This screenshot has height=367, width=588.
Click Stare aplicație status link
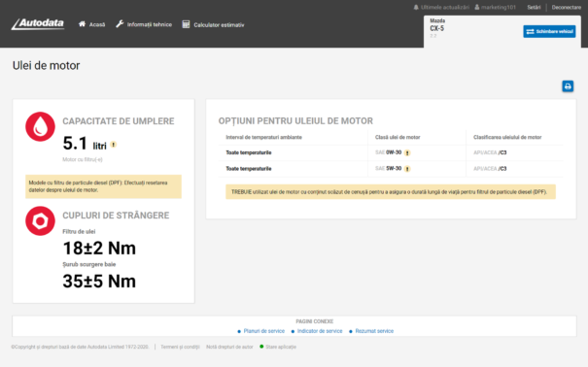pyautogui.click(x=281, y=347)
